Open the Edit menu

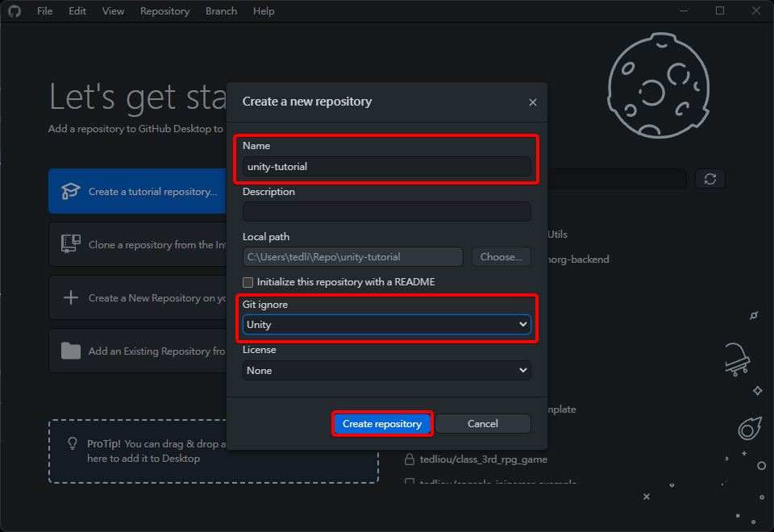[x=77, y=10]
